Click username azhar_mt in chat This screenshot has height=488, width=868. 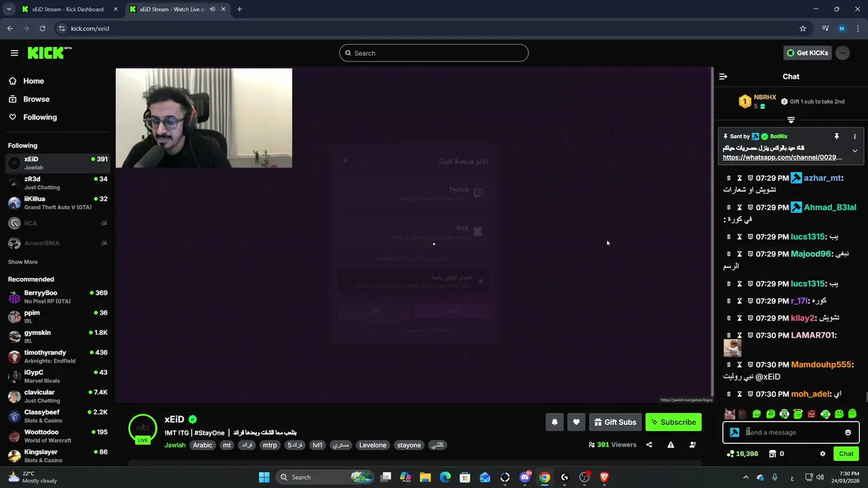pos(822,178)
